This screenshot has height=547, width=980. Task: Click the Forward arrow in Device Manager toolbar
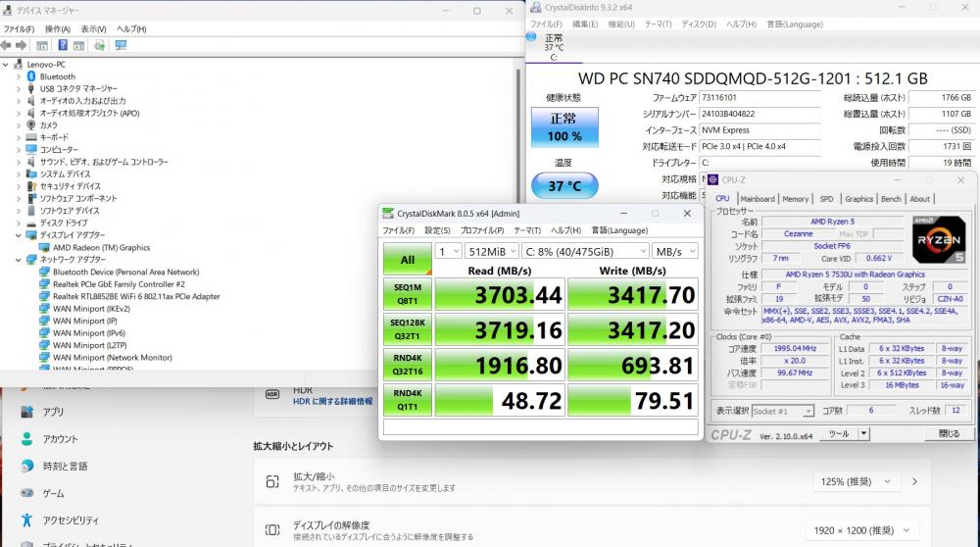pos(21,46)
